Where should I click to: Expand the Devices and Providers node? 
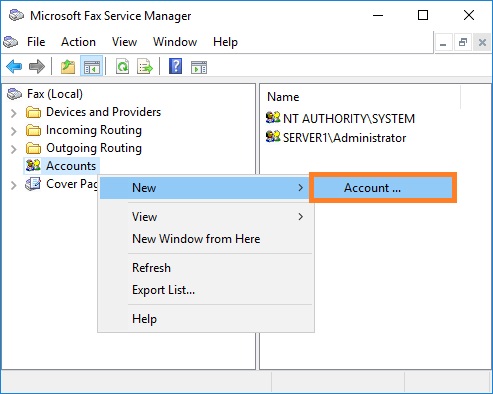(14, 113)
